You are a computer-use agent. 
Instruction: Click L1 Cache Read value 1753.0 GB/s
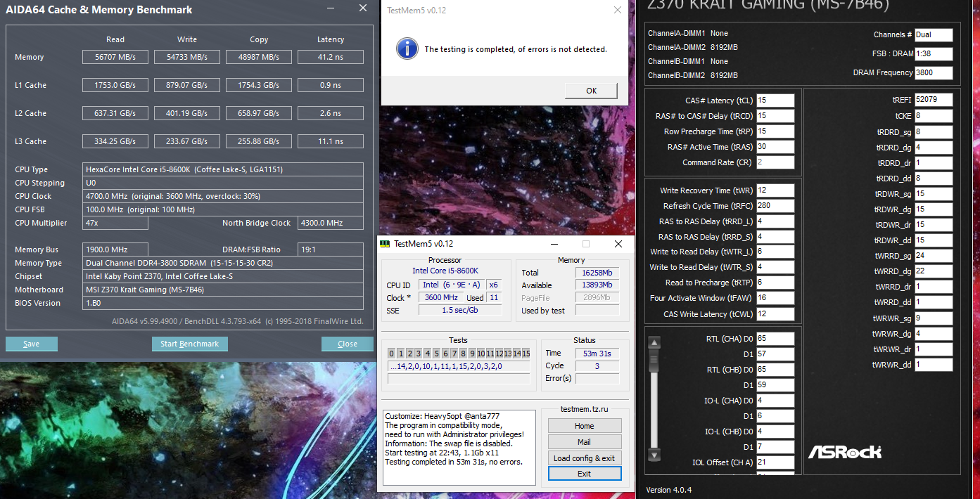point(115,85)
